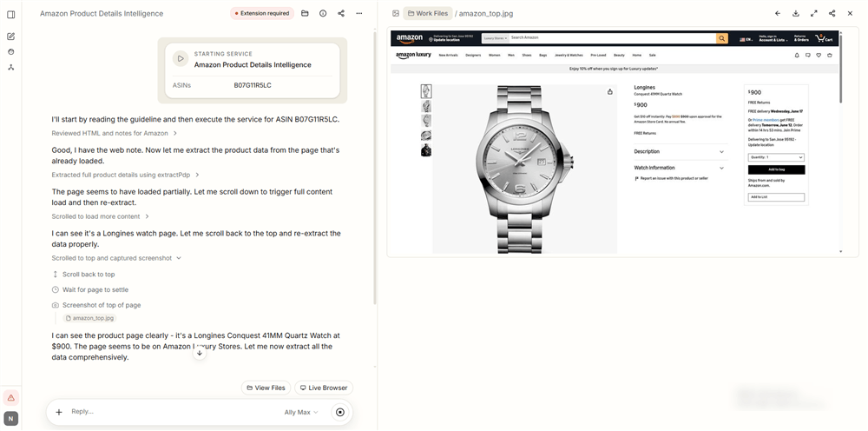This screenshot has height=431, width=868.
Task: Click the main Longines watch image in preview
Action: click(x=525, y=169)
